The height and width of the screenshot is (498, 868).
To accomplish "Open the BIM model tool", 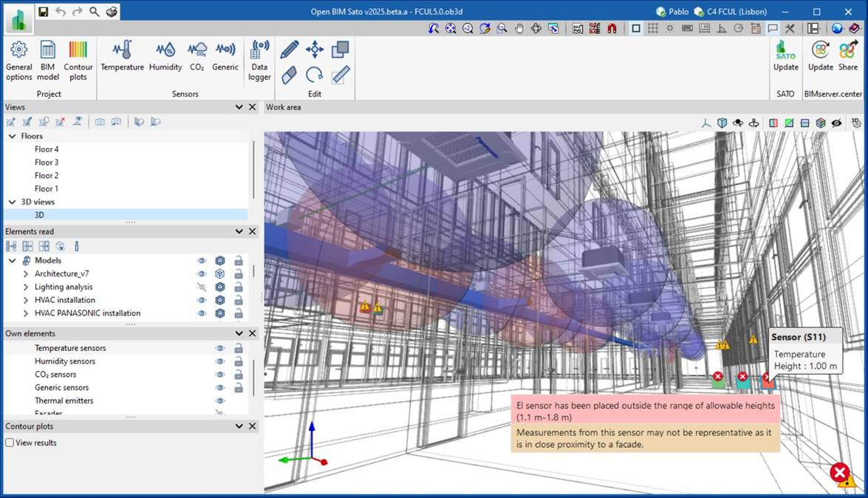I will point(48,60).
